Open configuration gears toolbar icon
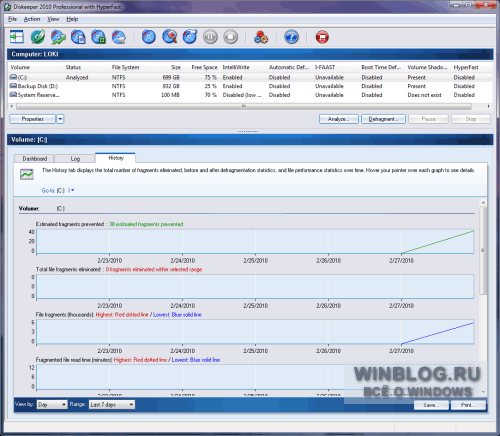This screenshot has height=436, width=500. 261,37
